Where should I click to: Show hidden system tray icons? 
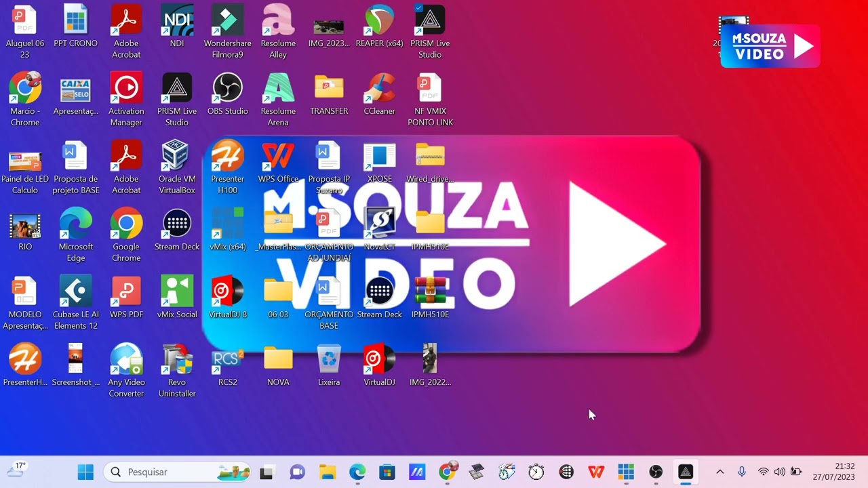(x=720, y=472)
